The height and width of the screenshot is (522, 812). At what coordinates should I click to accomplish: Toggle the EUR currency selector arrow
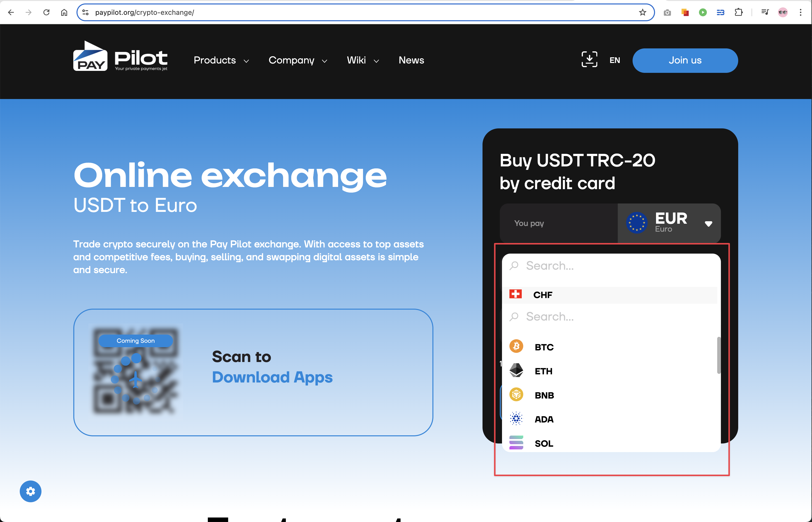tap(708, 224)
